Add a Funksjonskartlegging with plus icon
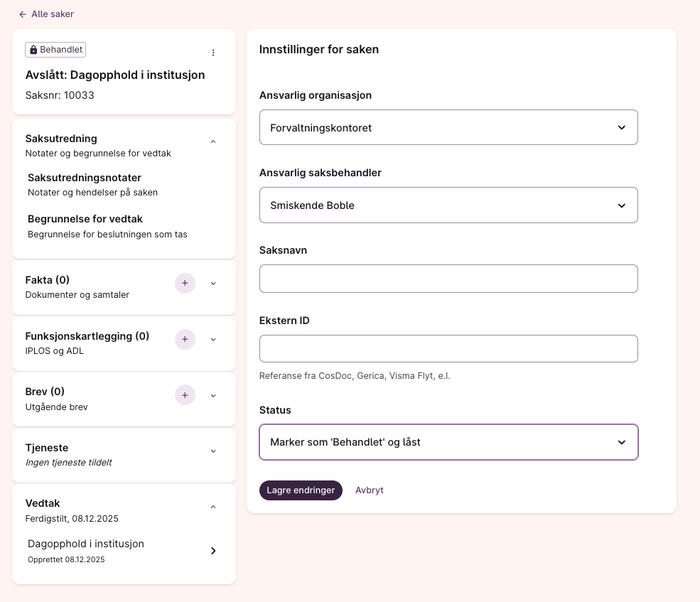 click(x=185, y=339)
